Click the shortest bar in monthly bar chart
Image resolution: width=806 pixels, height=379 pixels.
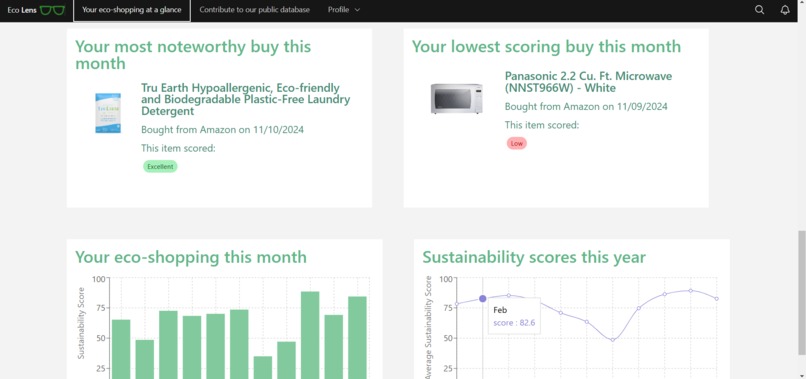[263, 368]
